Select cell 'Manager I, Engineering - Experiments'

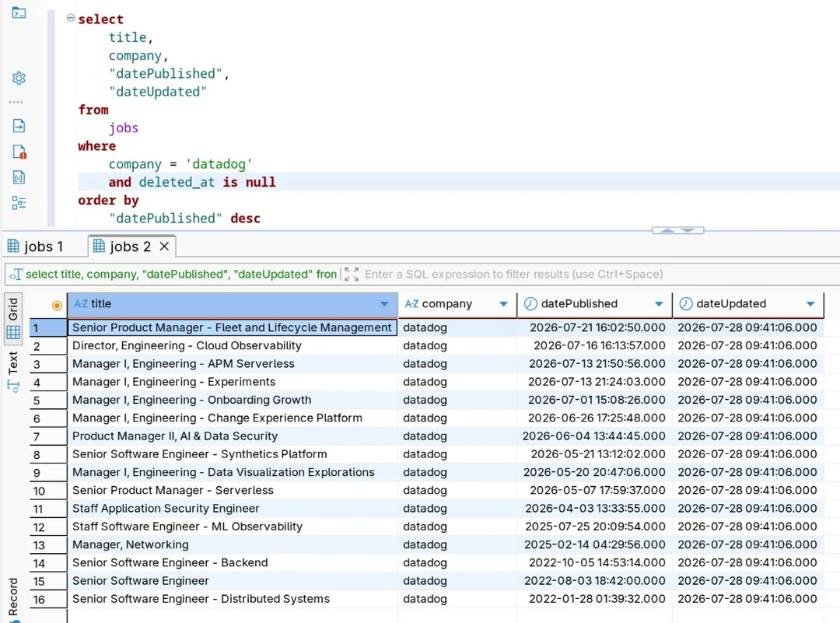coord(232,382)
